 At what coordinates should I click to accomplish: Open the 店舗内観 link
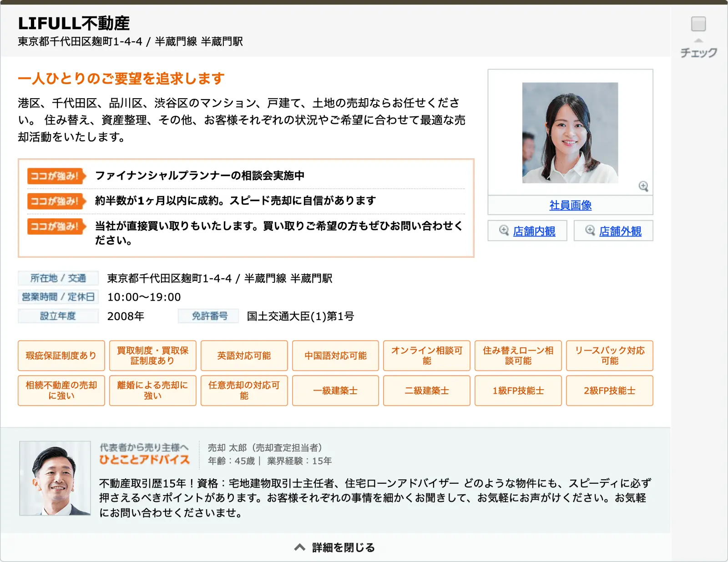(x=534, y=231)
